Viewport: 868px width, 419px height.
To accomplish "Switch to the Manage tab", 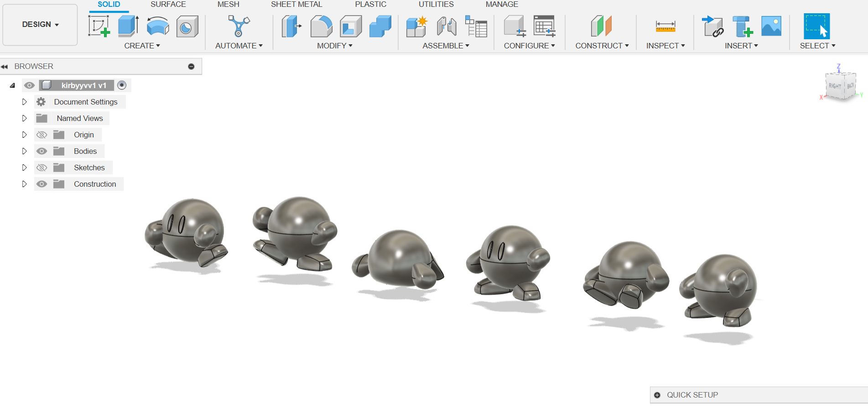I will tap(502, 5).
